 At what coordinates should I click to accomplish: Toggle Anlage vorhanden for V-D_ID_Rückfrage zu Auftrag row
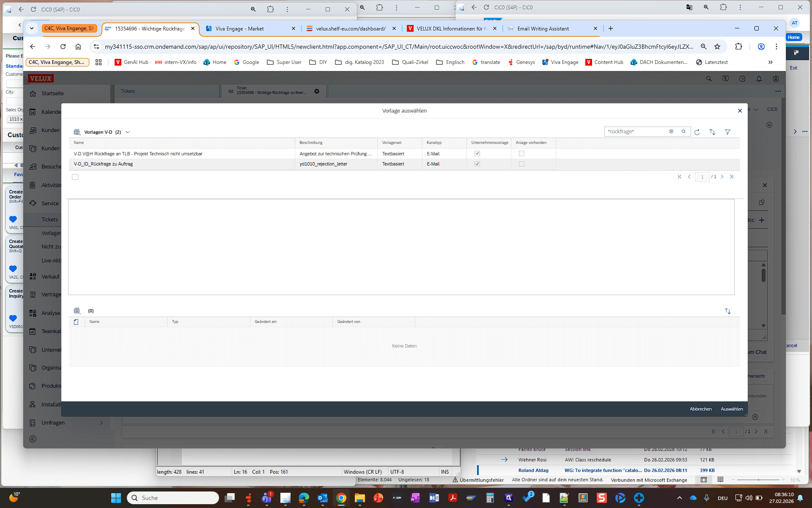[521, 164]
